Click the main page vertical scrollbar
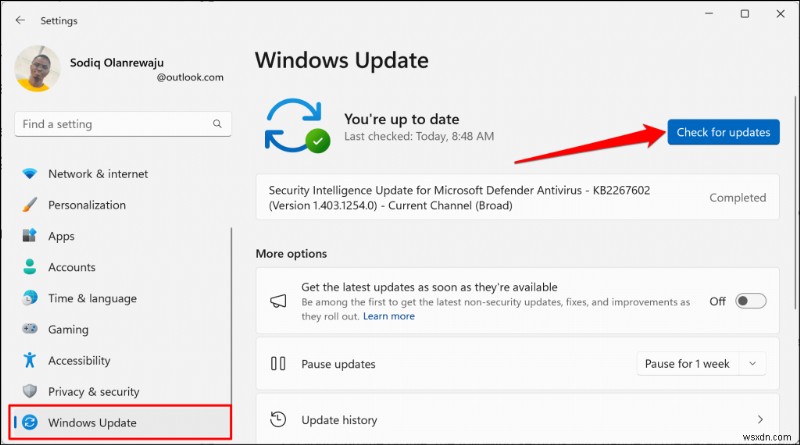The width and height of the screenshot is (800, 445). point(795,203)
